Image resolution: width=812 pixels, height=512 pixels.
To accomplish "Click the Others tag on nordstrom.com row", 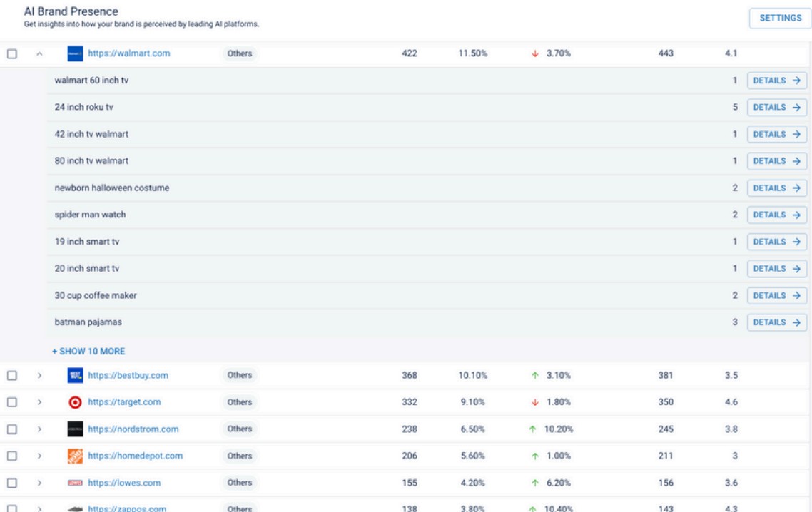I will click(x=239, y=429).
